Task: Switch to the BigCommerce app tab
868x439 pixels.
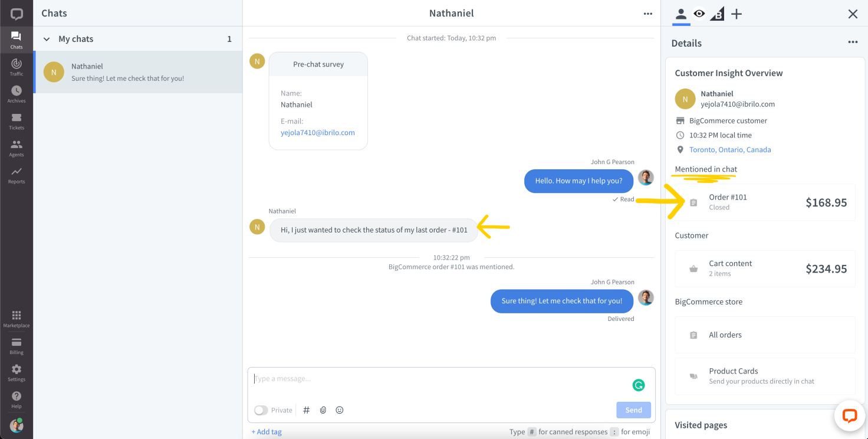Action: pyautogui.click(x=717, y=14)
